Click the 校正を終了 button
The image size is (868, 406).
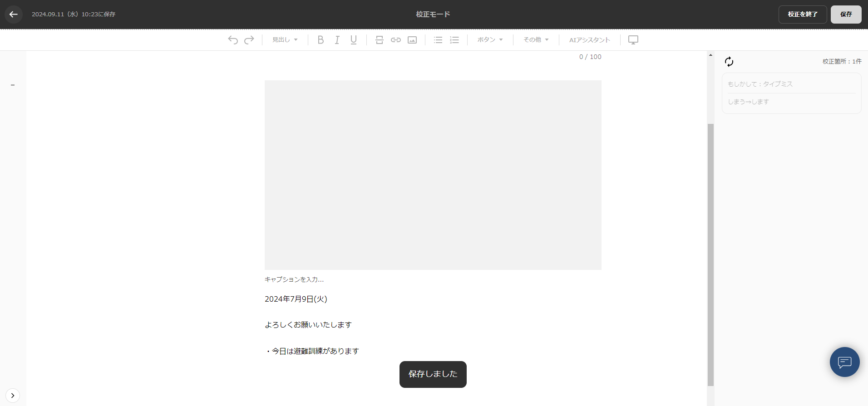802,15
